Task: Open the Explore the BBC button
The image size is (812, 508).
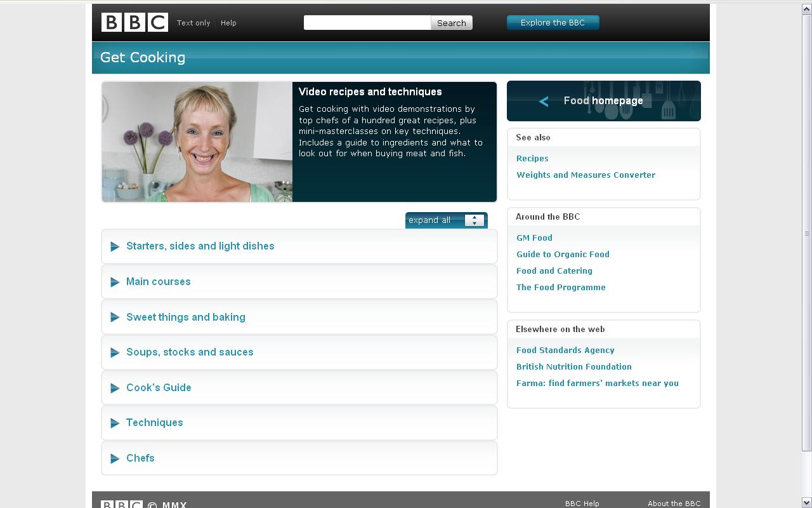Action: coord(553,22)
